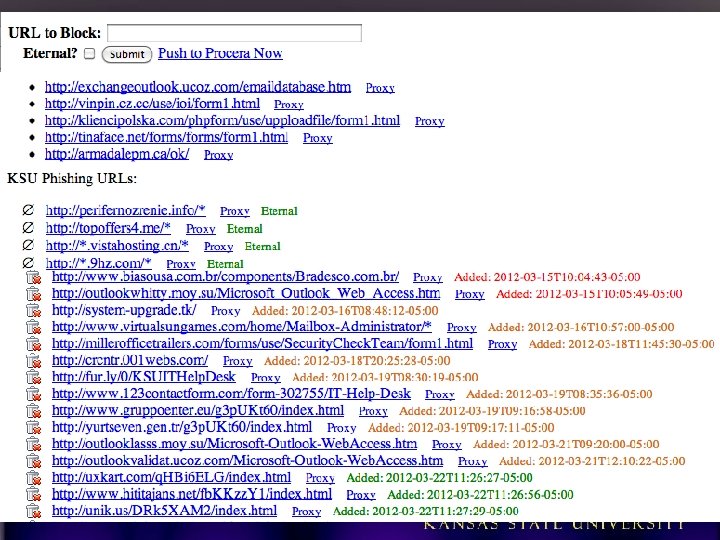Open the hititajans.net fbKKzzY1 link

[192, 494]
